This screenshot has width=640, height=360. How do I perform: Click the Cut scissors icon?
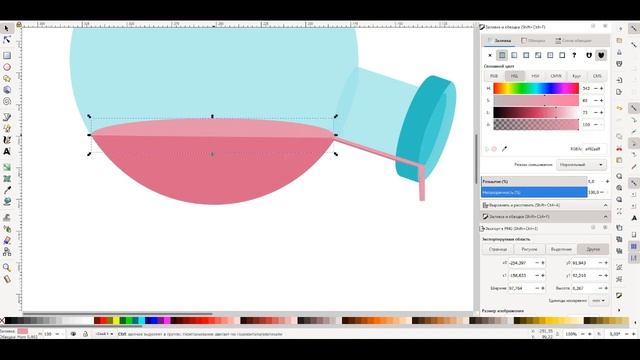pos(619,148)
